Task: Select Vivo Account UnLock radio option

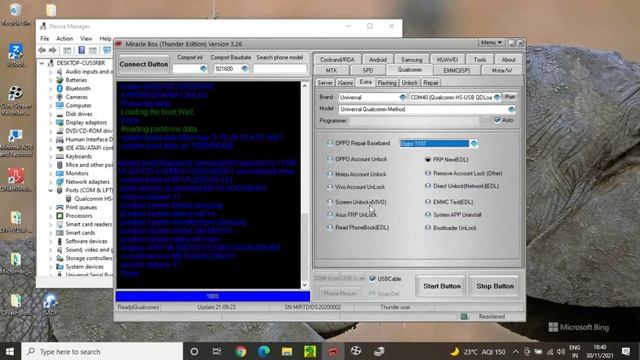Action: [330, 187]
